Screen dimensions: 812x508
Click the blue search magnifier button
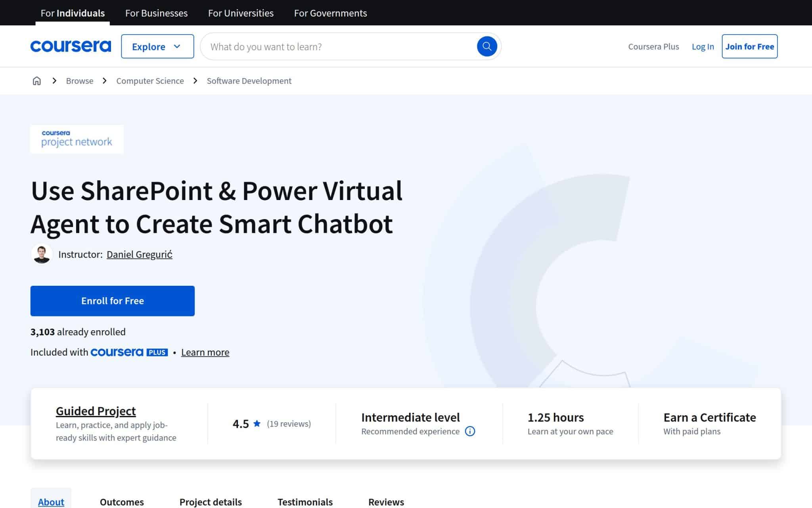tap(487, 46)
